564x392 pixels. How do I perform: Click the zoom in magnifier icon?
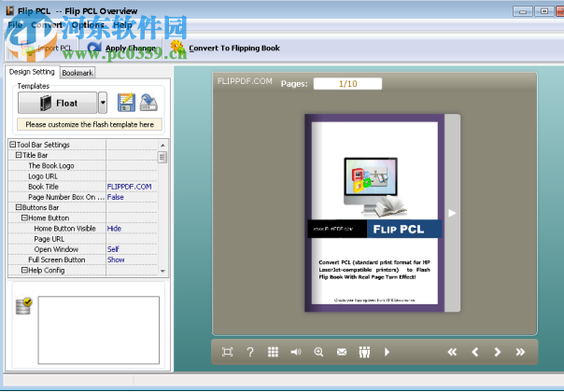pos(318,352)
